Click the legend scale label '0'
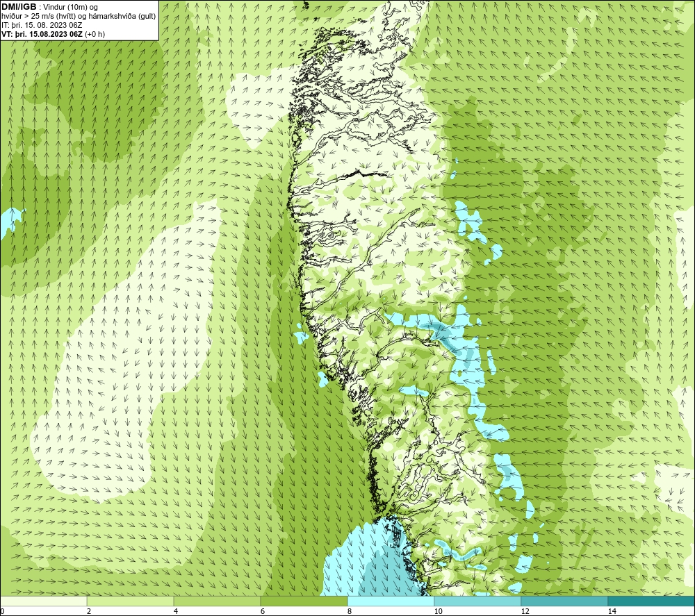The height and width of the screenshot is (616, 695). (x=2, y=612)
